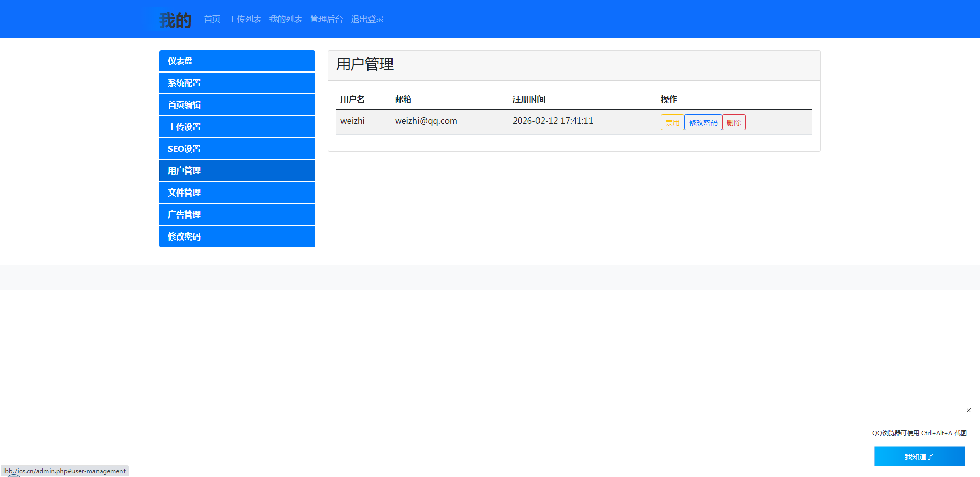The height and width of the screenshot is (477, 980).
Task: Click 退出登录 to log out
Action: (367, 19)
